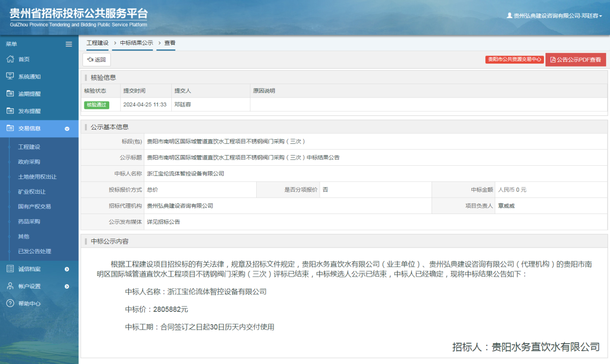Open 其他 submenu item
Screen dimensions: 610x364
click(23, 236)
